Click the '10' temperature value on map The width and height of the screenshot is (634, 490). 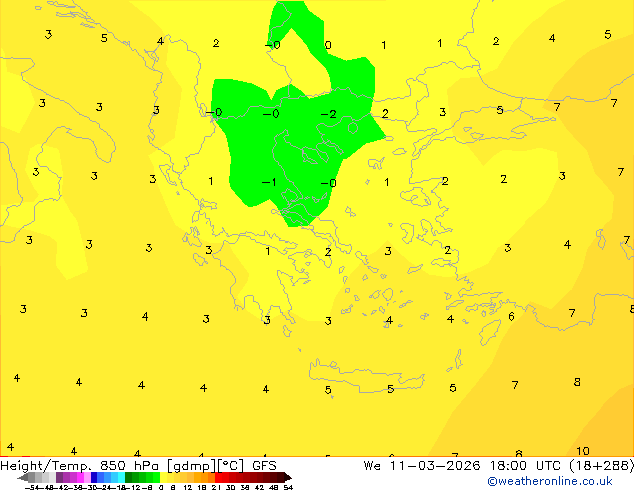[x=583, y=451]
